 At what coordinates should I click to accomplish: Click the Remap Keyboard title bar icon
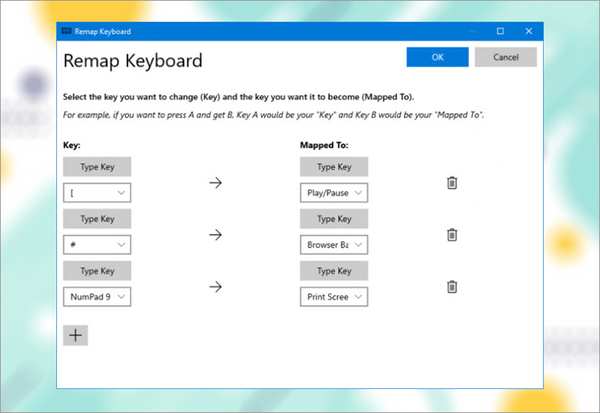pyautogui.click(x=67, y=31)
